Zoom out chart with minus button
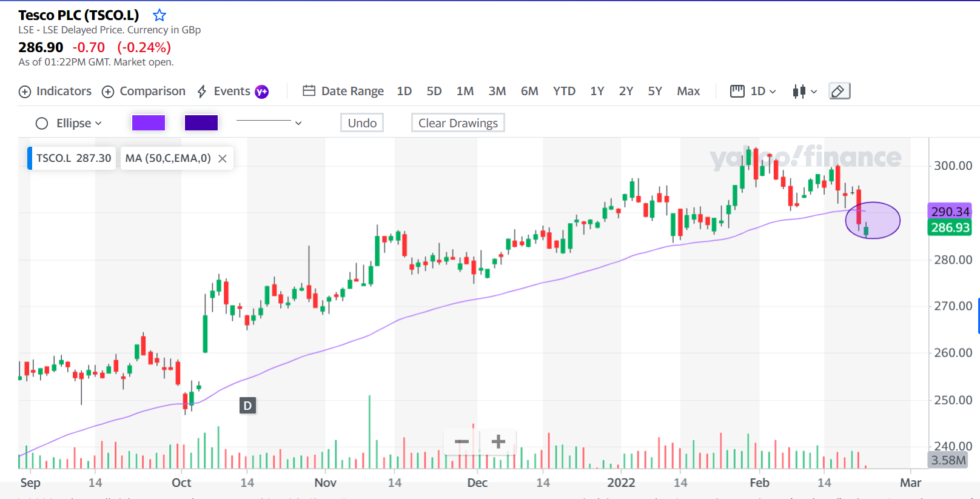 click(461, 441)
